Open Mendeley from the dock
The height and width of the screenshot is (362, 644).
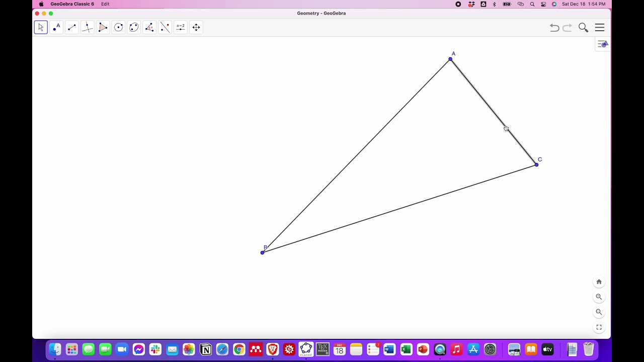pos(256,349)
